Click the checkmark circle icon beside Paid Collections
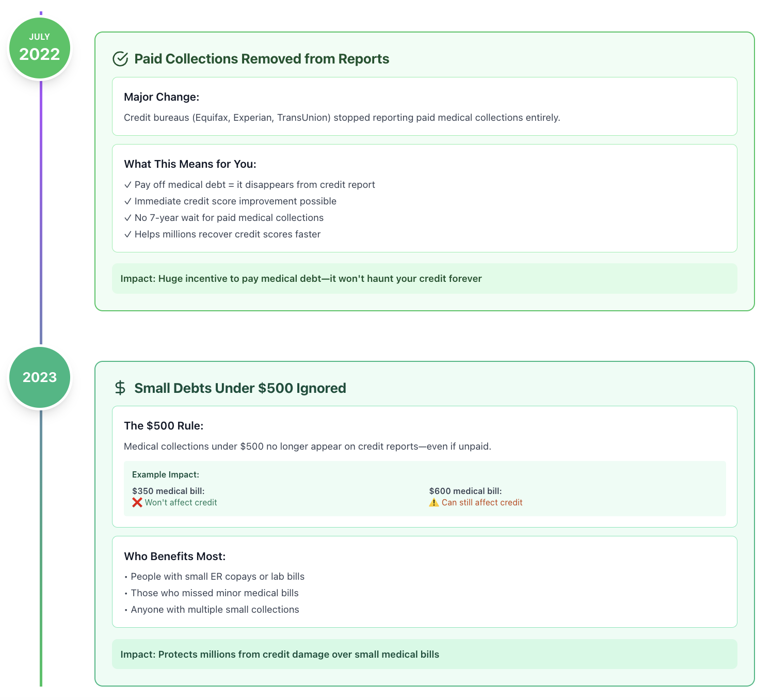The height and width of the screenshot is (700, 771). tap(120, 59)
